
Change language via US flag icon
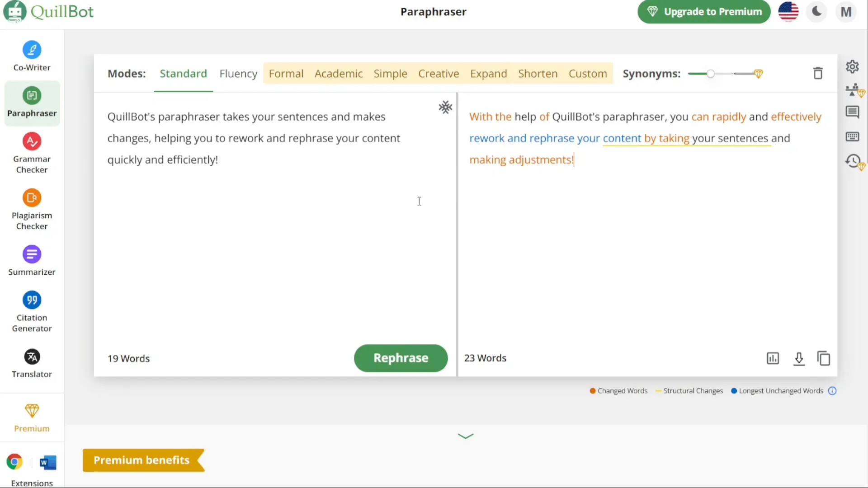tap(788, 12)
